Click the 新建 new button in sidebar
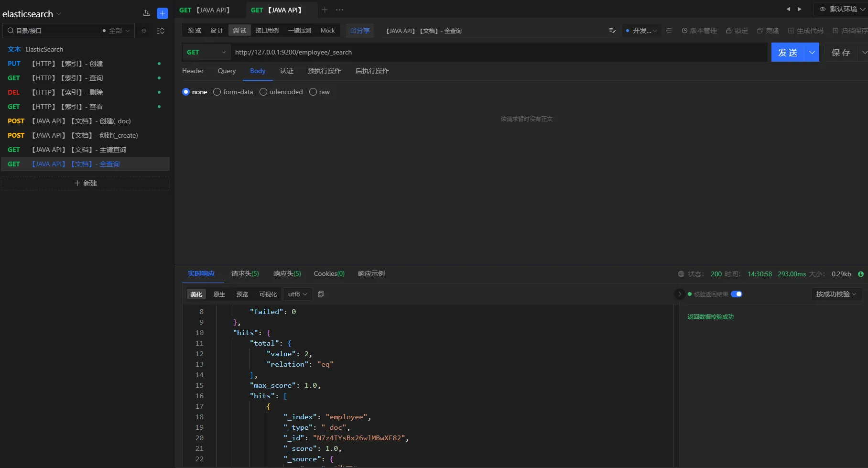The image size is (868, 468). coord(86,183)
